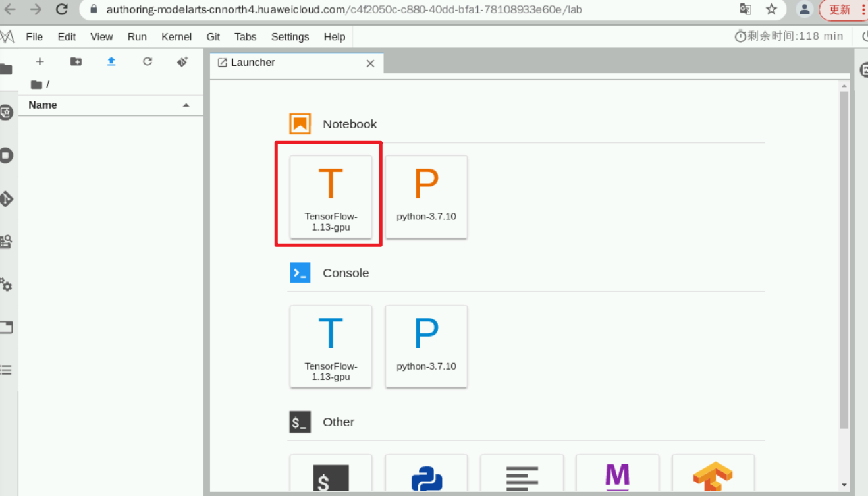Open the TensorFlow cube launcher in Other section
Viewport: 868px width, 496px height.
(713, 474)
